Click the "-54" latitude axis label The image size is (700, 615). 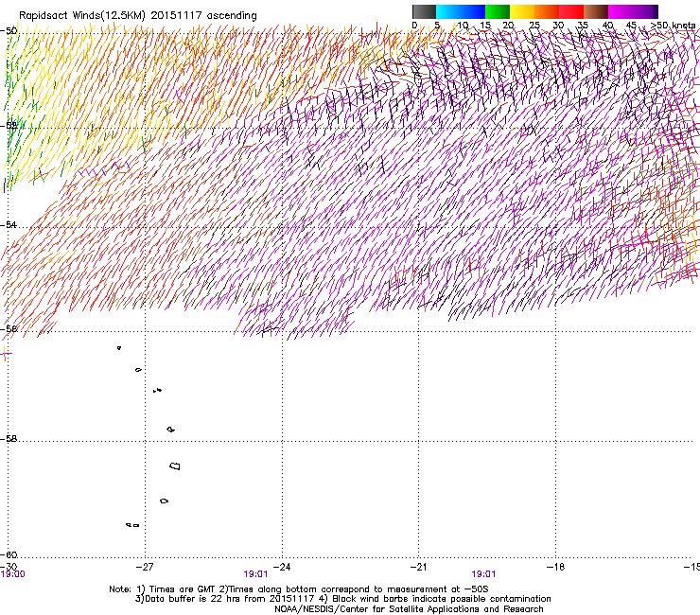coord(9,224)
